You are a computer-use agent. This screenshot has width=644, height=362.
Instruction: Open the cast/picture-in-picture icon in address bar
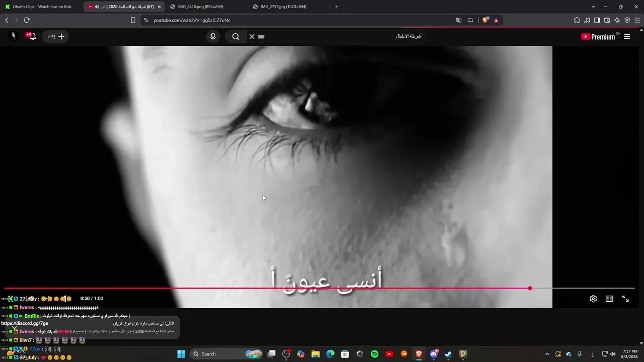(x=470, y=20)
